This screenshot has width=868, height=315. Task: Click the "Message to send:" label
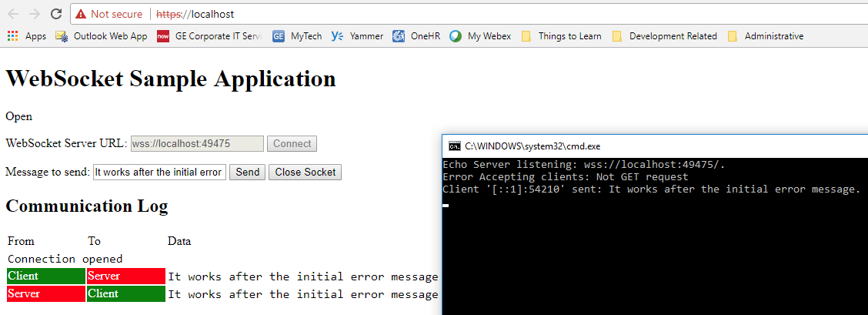tap(48, 173)
